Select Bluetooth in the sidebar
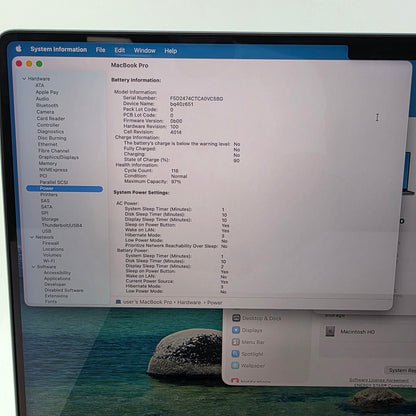This screenshot has width=416, height=416. (x=47, y=105)
